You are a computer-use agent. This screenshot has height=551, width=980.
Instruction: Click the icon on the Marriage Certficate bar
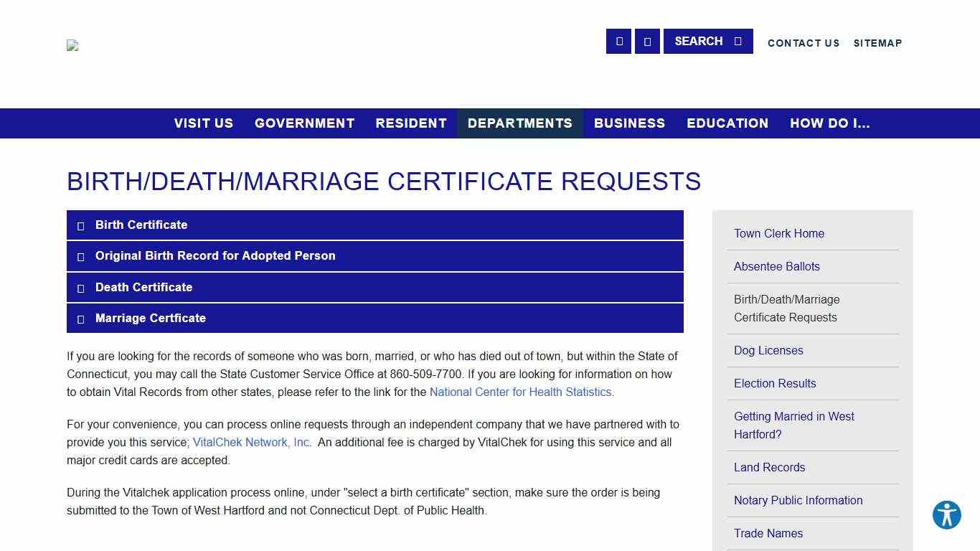point(81,319)
